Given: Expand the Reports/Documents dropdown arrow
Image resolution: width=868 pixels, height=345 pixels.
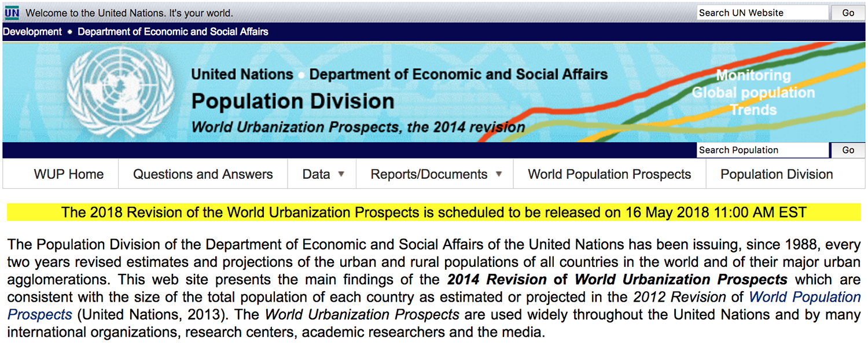Looking at the screenshot, I should click(x=499, y=174).
